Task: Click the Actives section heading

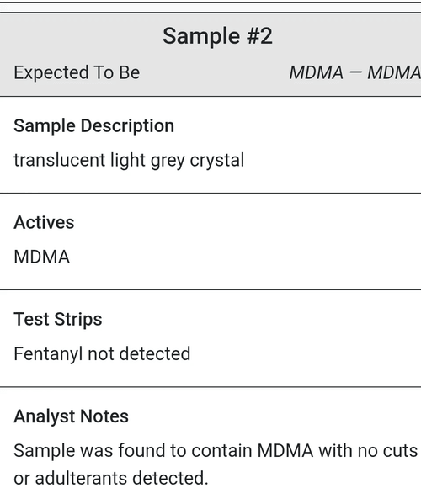Action: click(44, 222)
